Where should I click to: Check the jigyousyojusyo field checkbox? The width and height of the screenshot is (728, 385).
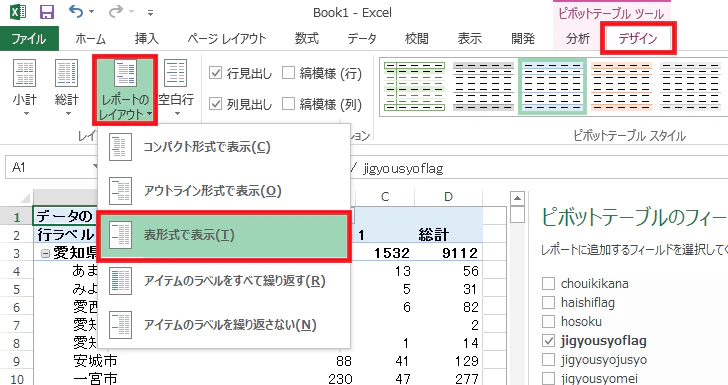pos(548,360)
